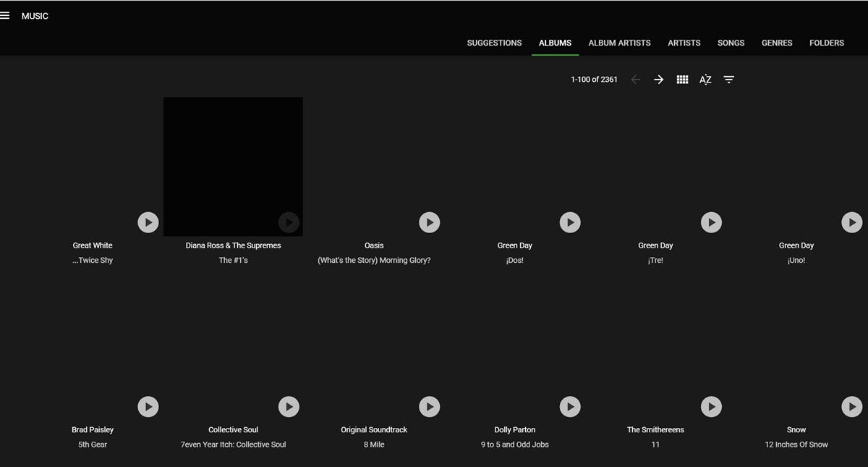This screenshot has width=868, height=467.
Task: Play Green Day ¡Uno! album
Action: point(851,222)
